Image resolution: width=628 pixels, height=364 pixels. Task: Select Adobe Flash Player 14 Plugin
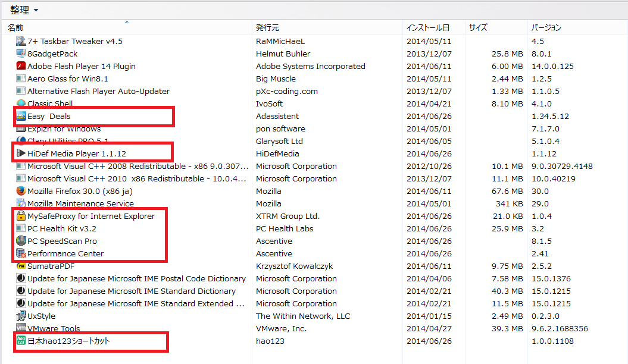(82, 66)
